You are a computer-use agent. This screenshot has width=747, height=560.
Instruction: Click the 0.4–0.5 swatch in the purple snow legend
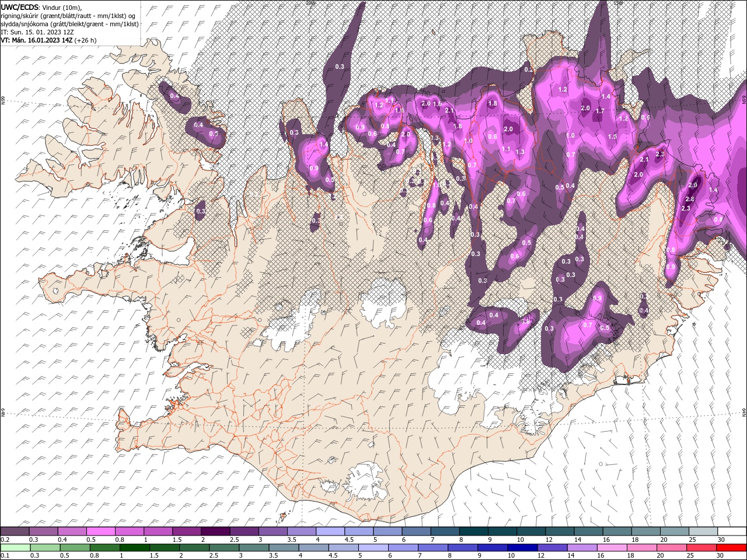coord(72,531)
